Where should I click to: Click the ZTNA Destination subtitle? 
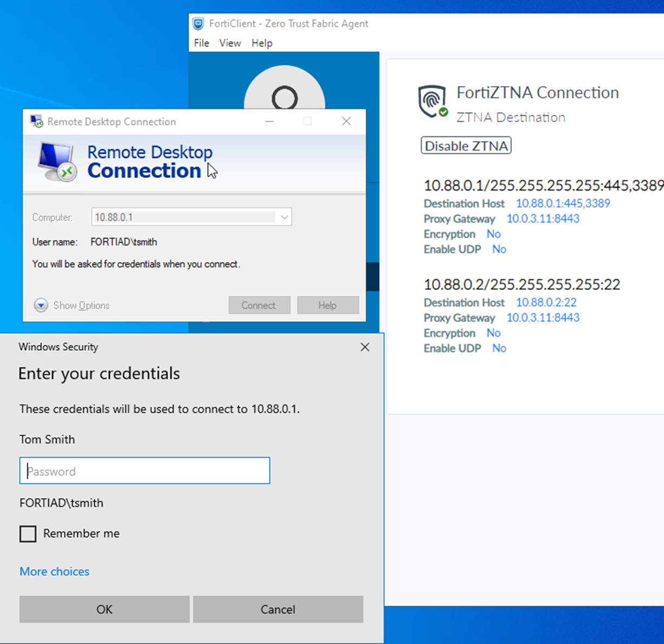pos(511,118)
